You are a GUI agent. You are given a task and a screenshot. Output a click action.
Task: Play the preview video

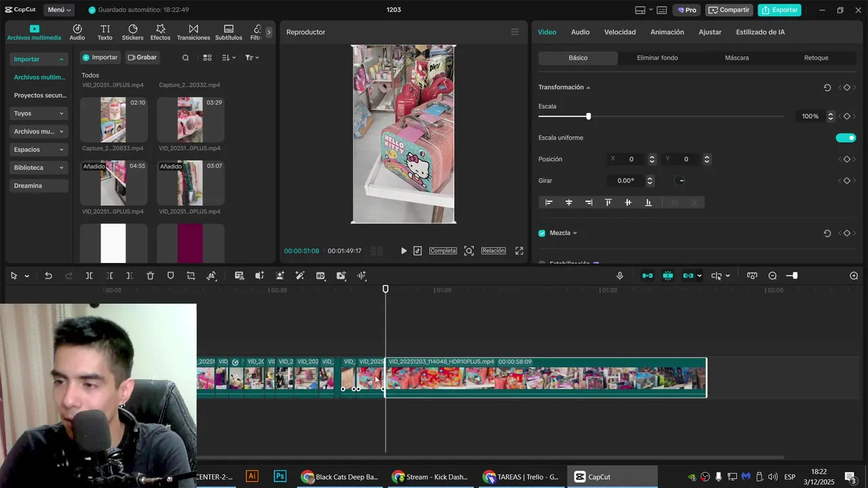pos(403,251)
